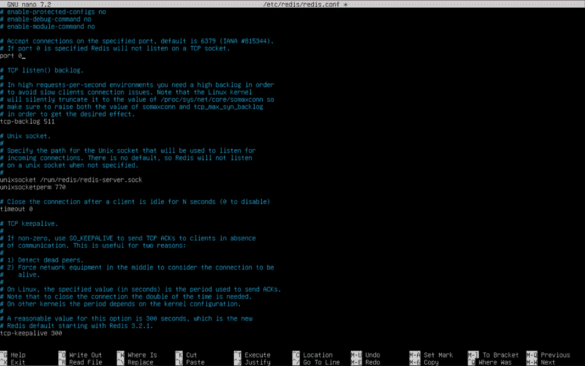Click the 'incoming connections. There is no default' comment
This screenshot has height=366, width=585.
[126, 158]
